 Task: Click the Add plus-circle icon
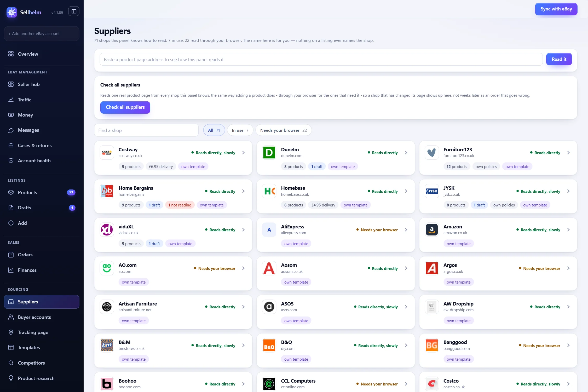tap(11, 223)
